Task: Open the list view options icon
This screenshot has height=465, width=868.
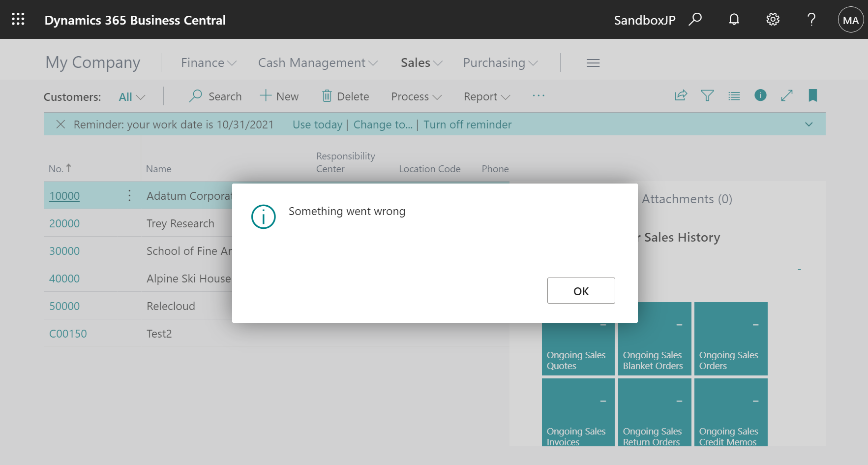Action: (x=734, y=95)
